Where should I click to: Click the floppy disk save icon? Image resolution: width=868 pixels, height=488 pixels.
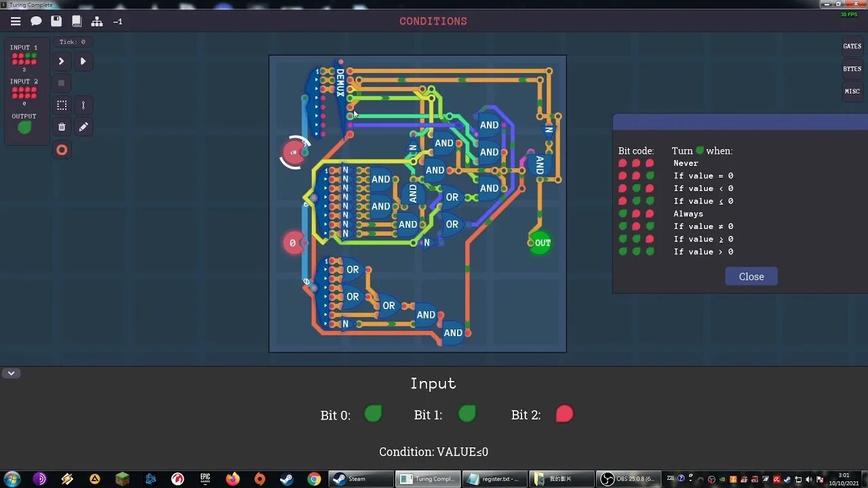[x=56, y=21]
